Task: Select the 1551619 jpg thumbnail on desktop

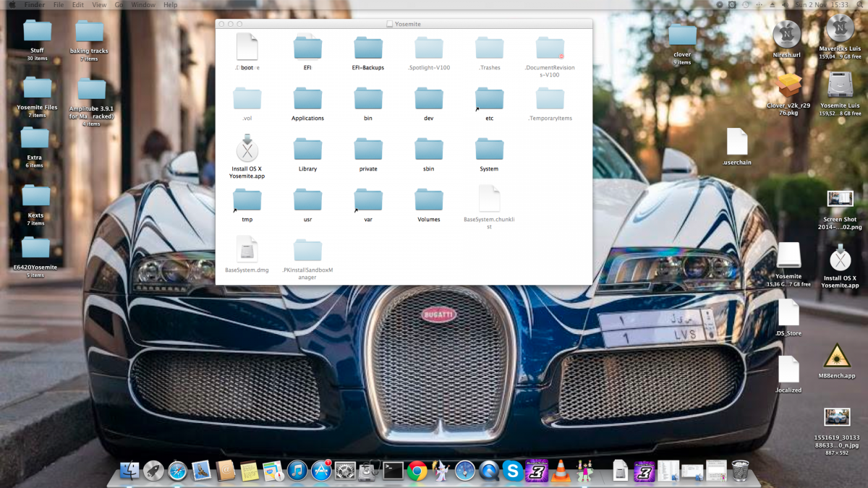Action: tap(837, 417)
